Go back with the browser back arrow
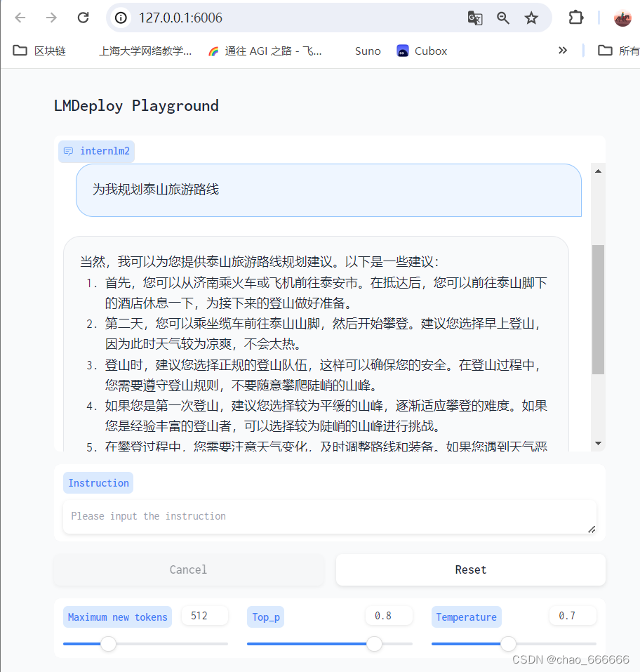Screen dimensions: 640x672 pos(20,18)
